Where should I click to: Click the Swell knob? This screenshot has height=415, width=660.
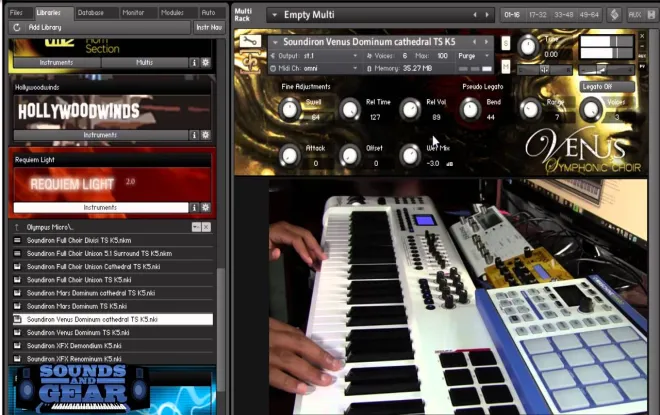pyautogui.click(x=290, y=109)
